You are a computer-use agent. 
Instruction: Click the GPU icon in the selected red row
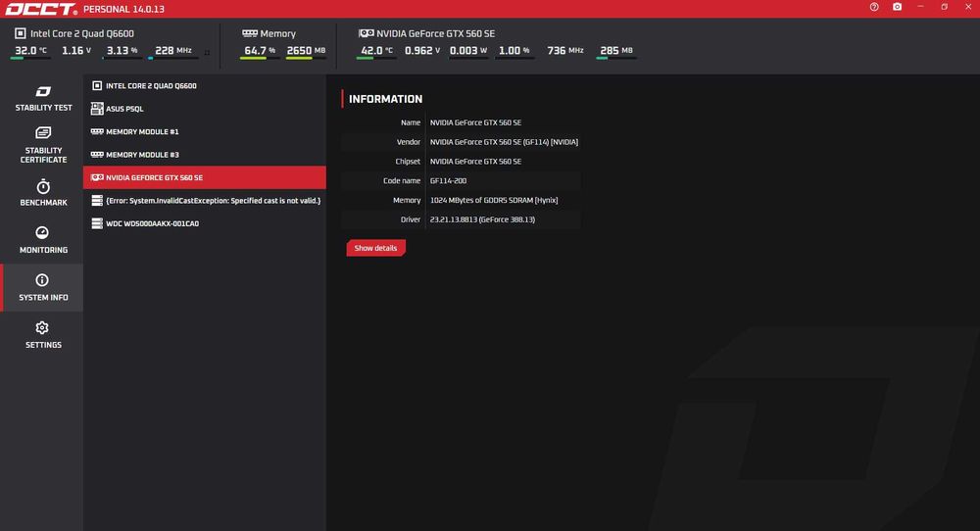97,177
